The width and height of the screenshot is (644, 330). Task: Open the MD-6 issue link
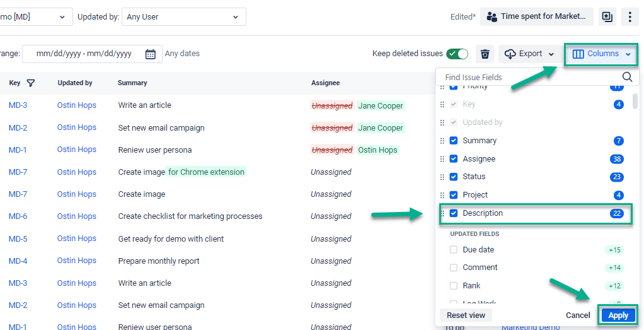pyautogui.click(x=18, y=216)
